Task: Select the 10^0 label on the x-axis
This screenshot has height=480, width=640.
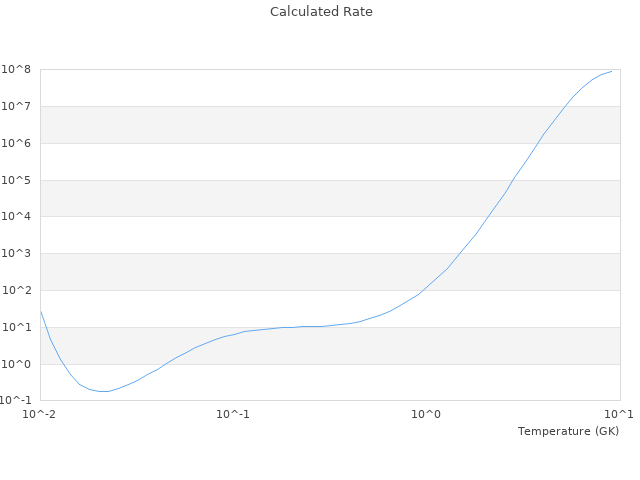Action: [x=427, y=414]
